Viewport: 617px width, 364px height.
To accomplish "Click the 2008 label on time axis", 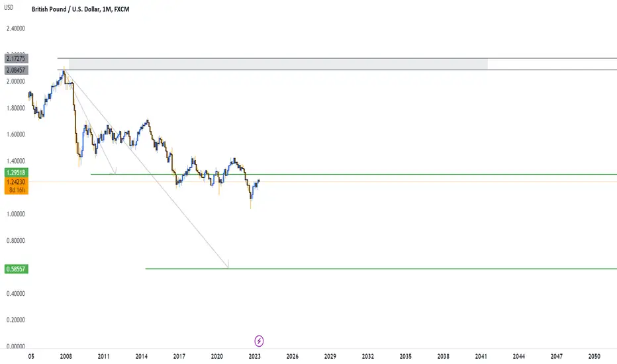I will pyautogui.click(x=66, y=356).
